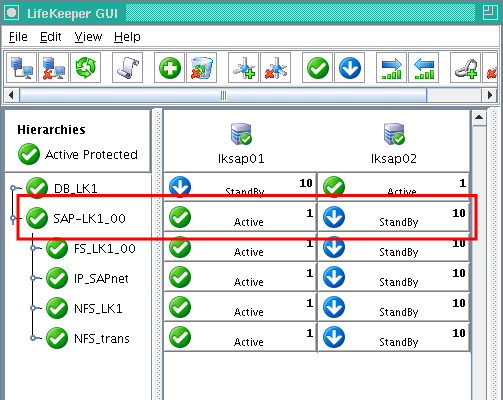This screenshot has height=400, width=503.
Task: Collapse the DB_LK1 hierarchy tree node
Action: (x=13, y=188)
